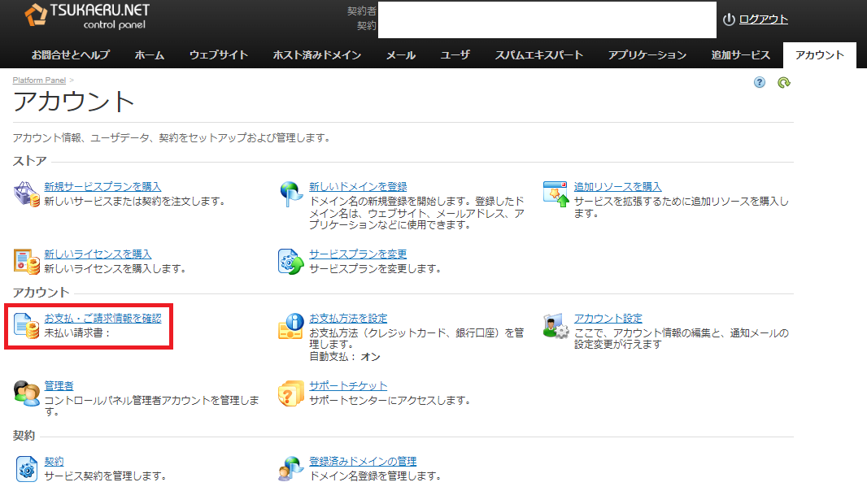Click the logout power icon
Viewport: 867px width, 504px height.
pyautogui.click(x=729, y=20)
